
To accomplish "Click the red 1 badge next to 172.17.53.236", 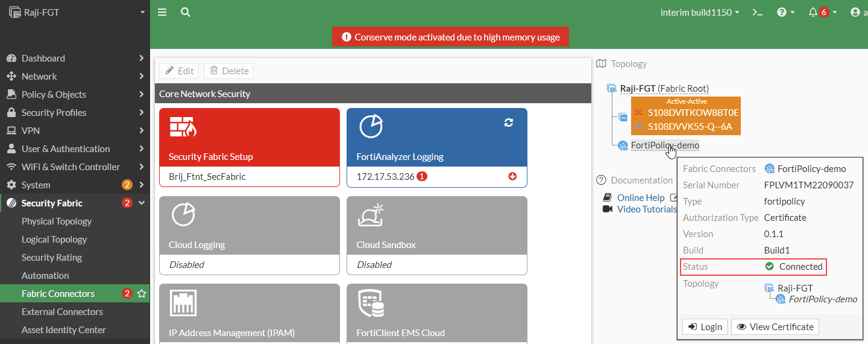I will point(423,176).
